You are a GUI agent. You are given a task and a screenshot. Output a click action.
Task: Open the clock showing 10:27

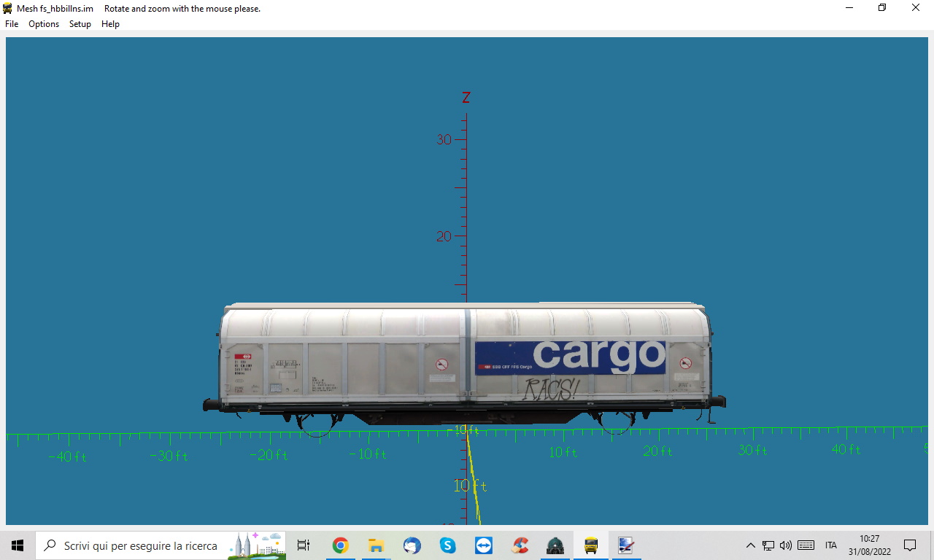click(x=870, y=545)
